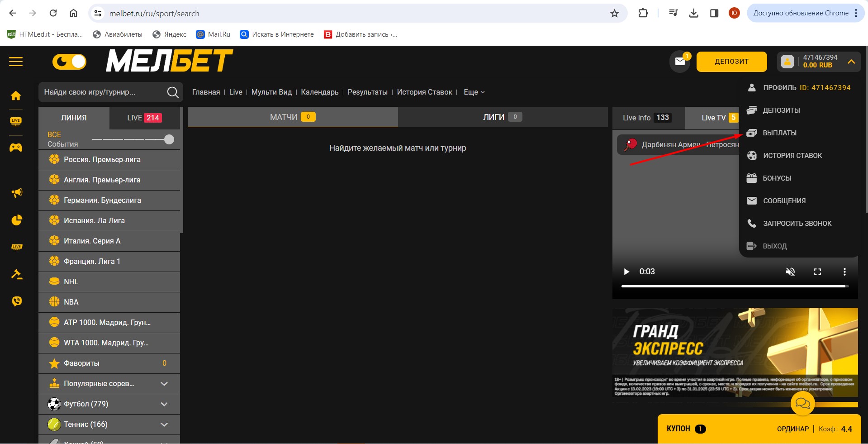868x444 pixels.
Task: Toggle the light/dark theme switch
Action: click(x=69, y=62)
